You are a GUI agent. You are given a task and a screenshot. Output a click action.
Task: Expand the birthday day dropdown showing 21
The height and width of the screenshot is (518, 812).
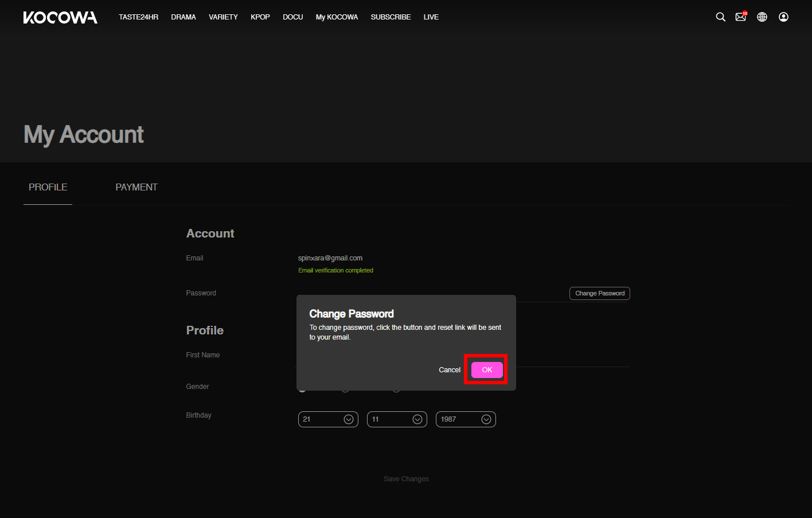[328, 419]
